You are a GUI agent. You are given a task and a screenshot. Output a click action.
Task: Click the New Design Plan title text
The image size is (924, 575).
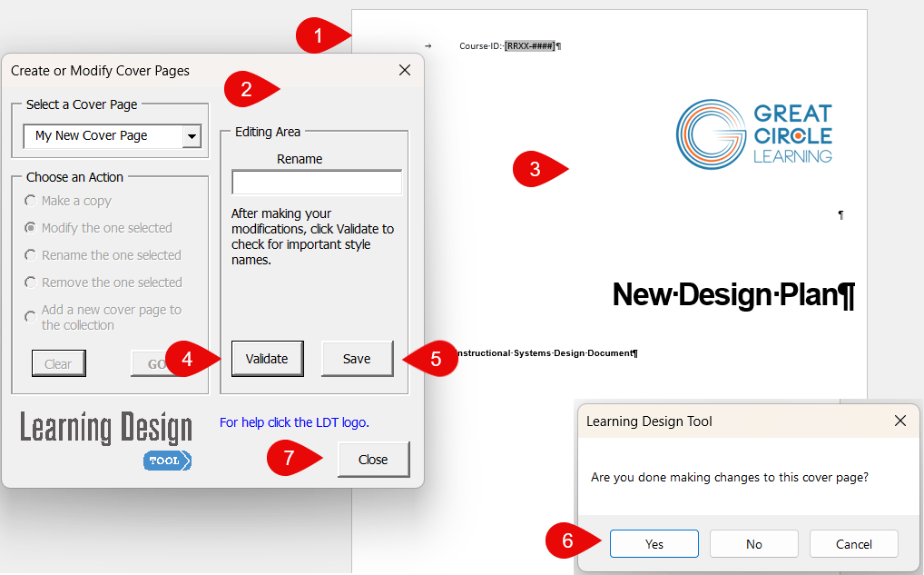[x=732, y=294]
